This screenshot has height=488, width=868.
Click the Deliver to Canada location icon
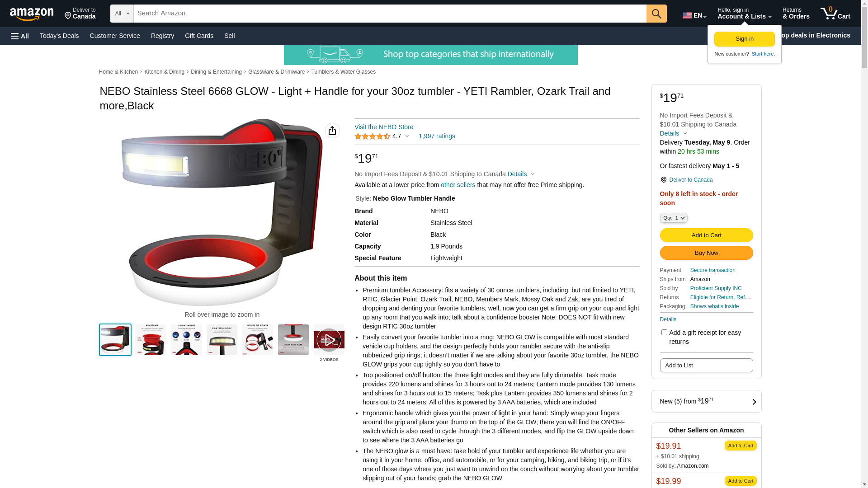point(663,180)
